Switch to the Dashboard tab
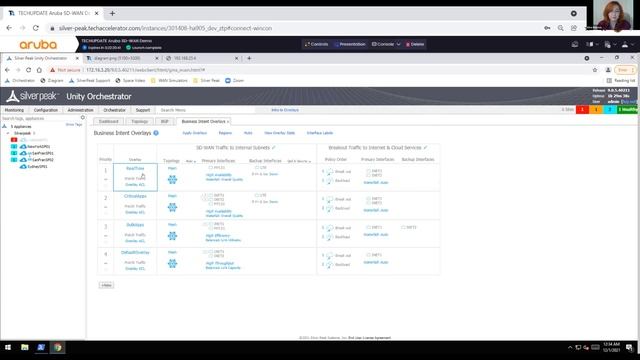 (108, 122)
